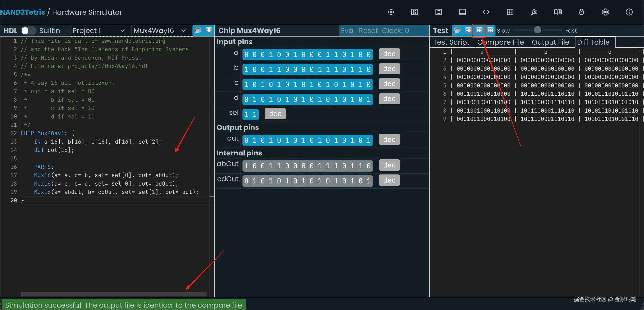The height and width of the screenshot is (310, 644).
Task: Open the chip hardware simulator icon
Action: (391, 12)
